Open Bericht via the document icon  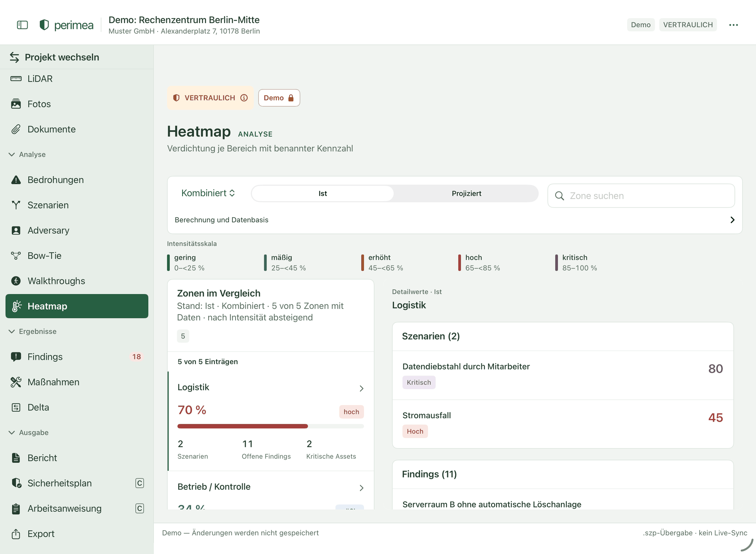pos(16,458)
